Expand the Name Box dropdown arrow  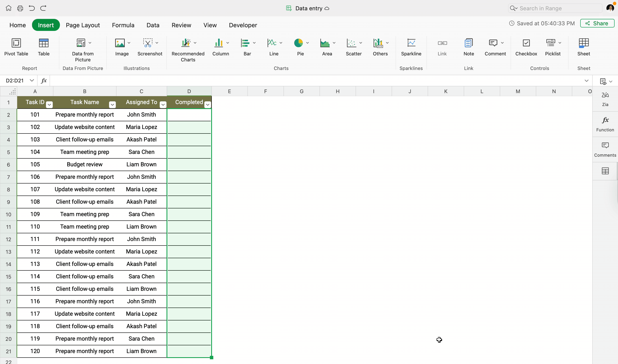click(32, 80)
